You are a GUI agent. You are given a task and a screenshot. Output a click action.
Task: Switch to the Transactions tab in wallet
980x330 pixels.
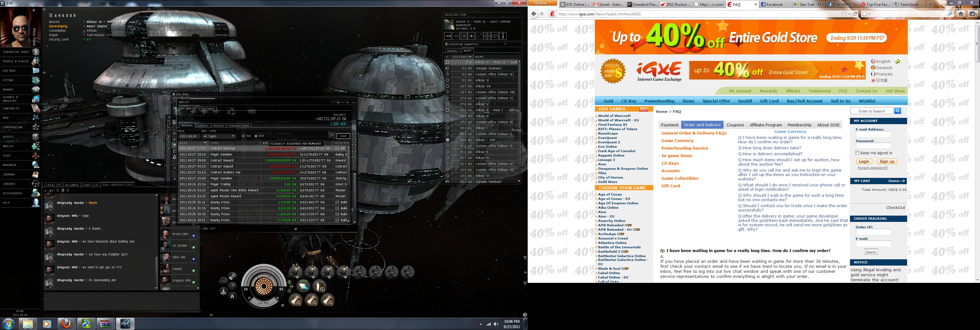pyautogui.click(x=239, y=126)
